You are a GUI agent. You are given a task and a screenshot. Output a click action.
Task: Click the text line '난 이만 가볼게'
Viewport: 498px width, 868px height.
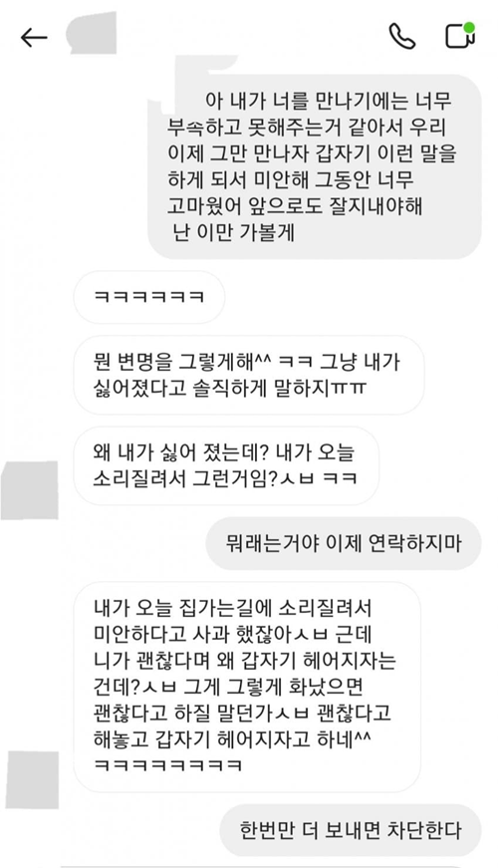click(x=233, y=232)
